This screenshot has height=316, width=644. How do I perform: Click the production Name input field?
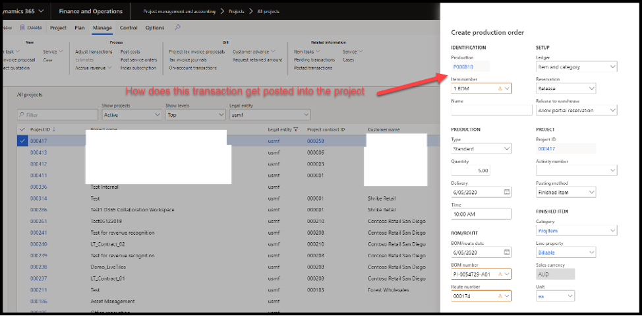[492, 110]
